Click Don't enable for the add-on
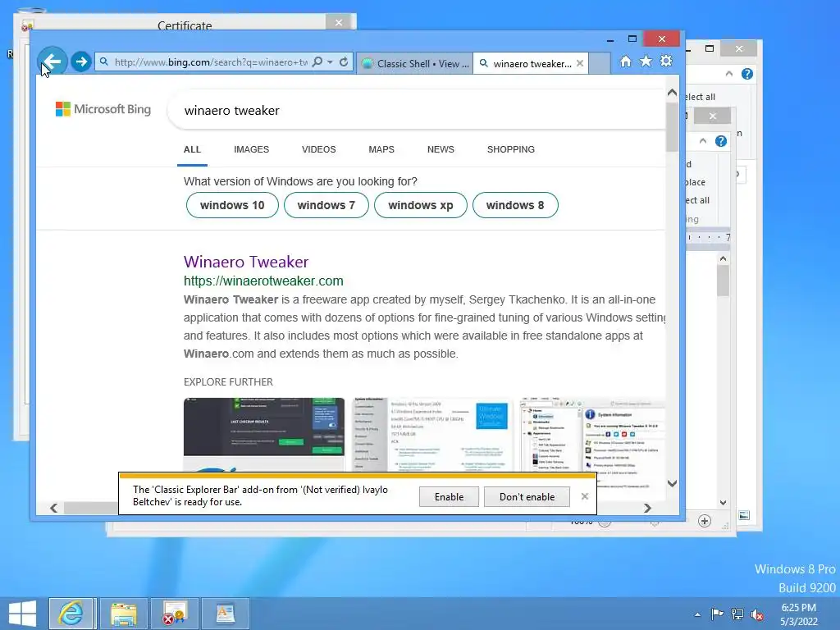This screenshot has width=840, height=630. [527, 496]
